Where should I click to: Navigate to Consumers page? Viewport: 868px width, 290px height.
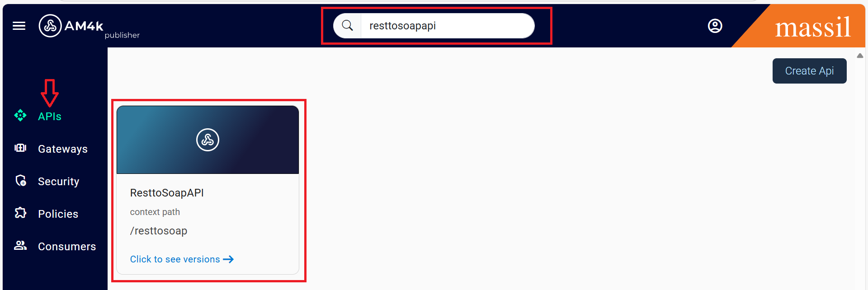[67, 247]
